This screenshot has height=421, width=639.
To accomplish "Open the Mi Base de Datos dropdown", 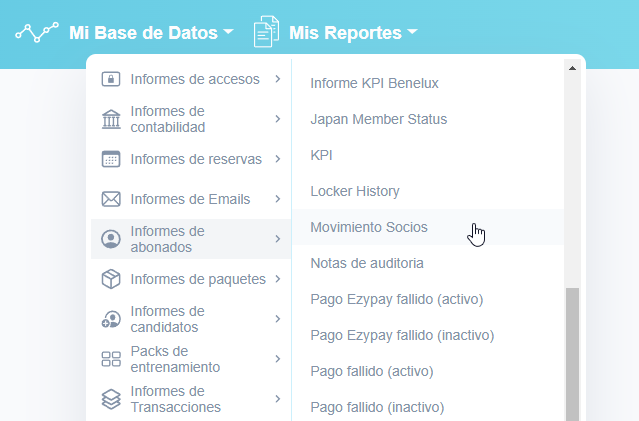I will click(150, 33).
